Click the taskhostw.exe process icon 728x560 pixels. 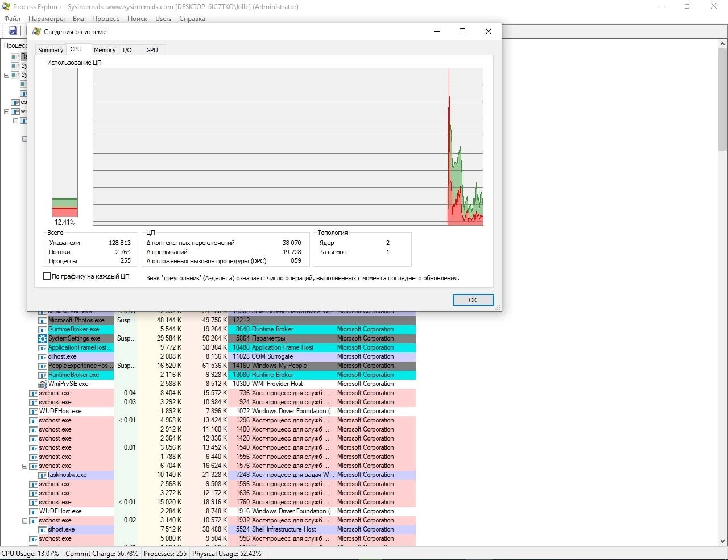tap(43, 475)
